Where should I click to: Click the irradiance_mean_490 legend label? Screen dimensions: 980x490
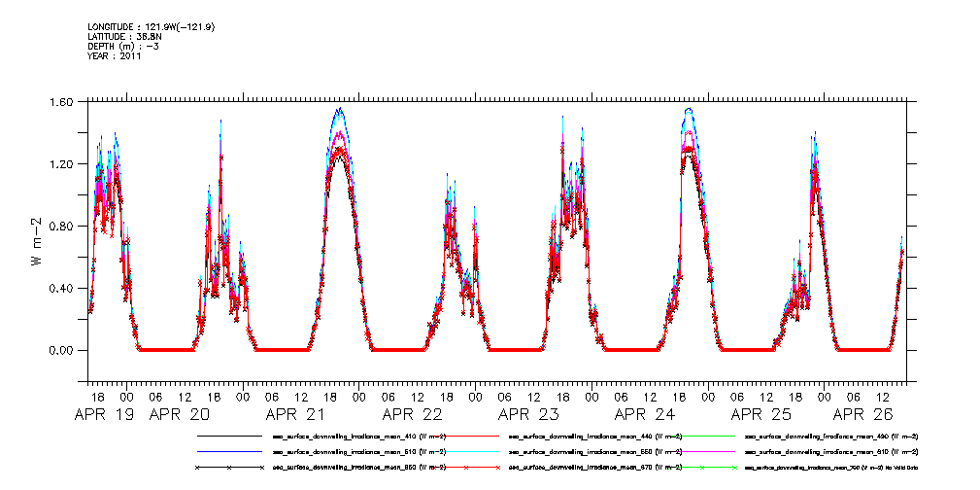tap(831, 436)
